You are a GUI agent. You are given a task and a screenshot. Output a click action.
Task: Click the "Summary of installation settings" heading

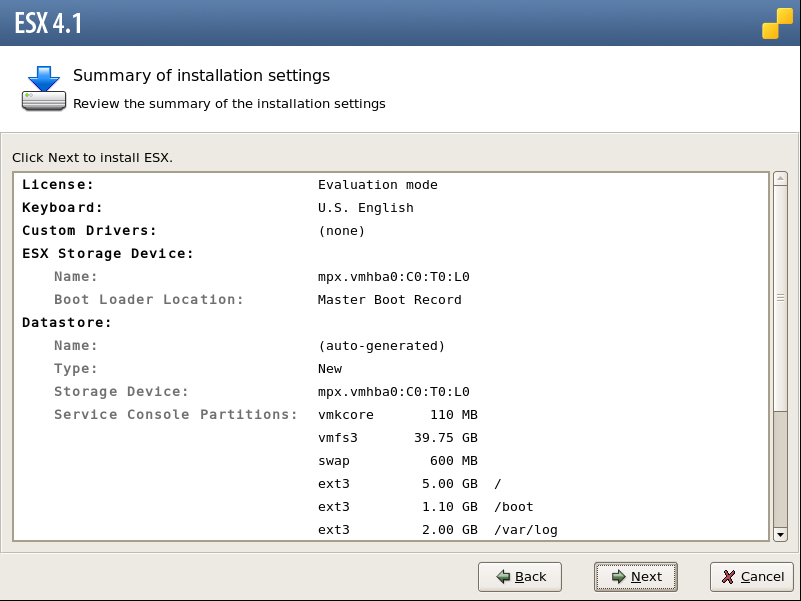(201, 76)
